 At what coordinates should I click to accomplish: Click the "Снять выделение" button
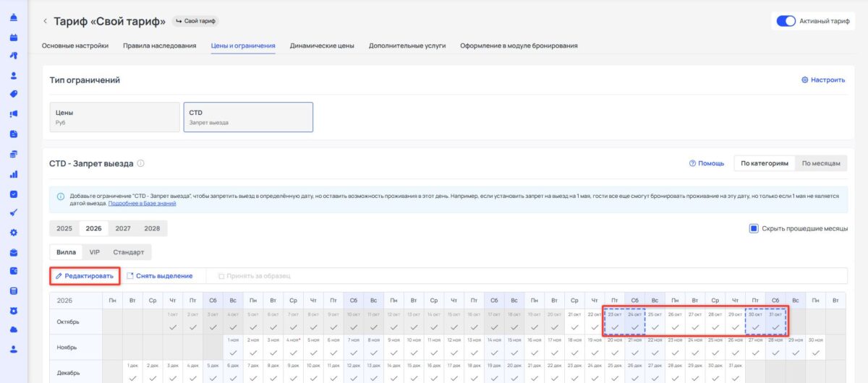click(159, 275)
